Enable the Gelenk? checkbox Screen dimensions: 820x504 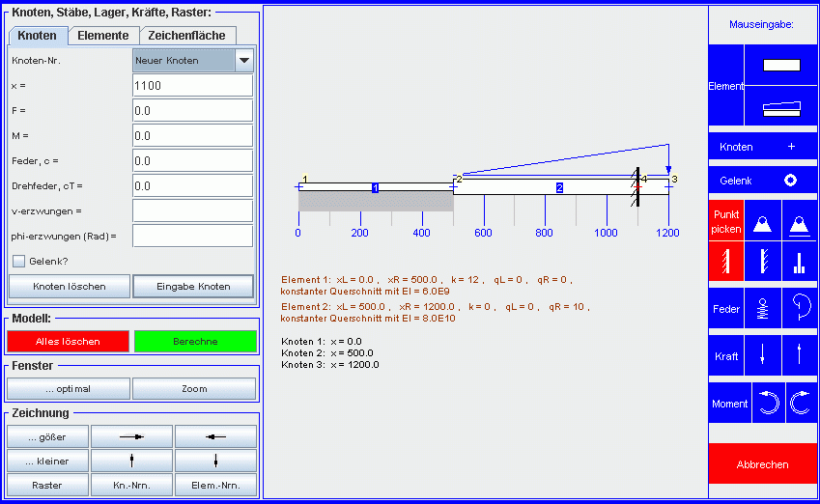(18, 261)
